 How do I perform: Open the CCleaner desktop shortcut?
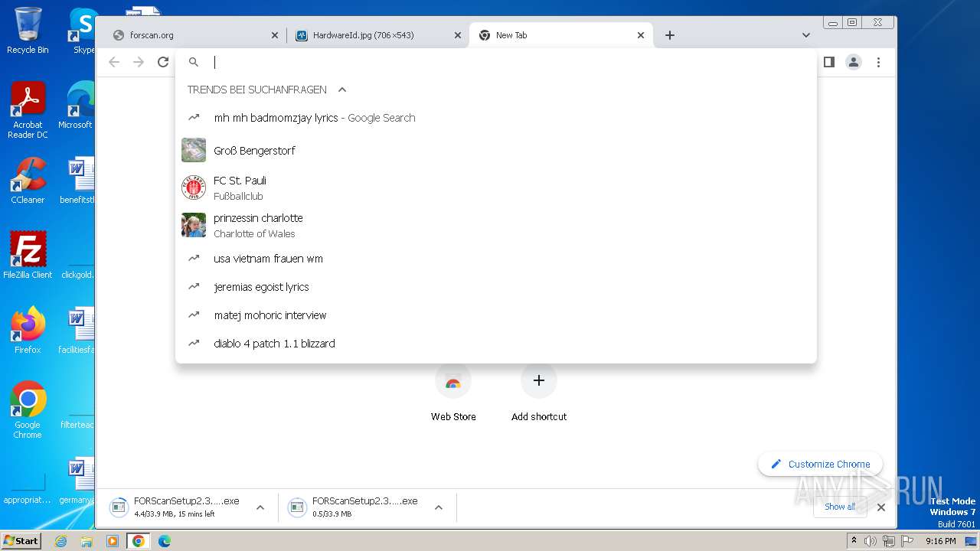pyautogui.click(x=28, y=181)
